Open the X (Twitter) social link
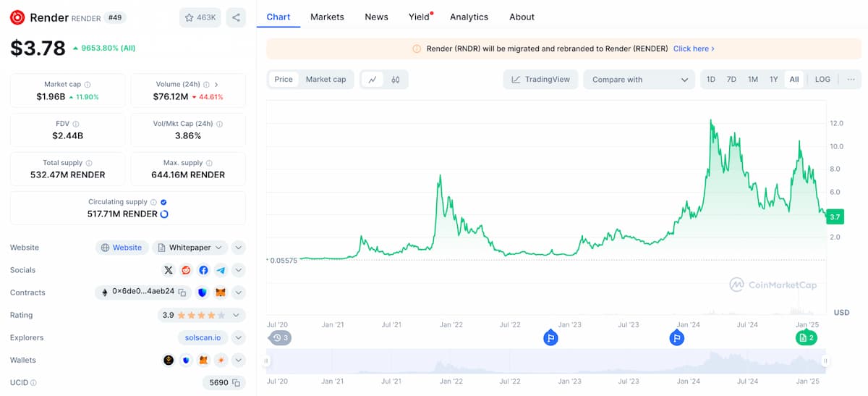 pyautogui.click(x=169, y=270)
